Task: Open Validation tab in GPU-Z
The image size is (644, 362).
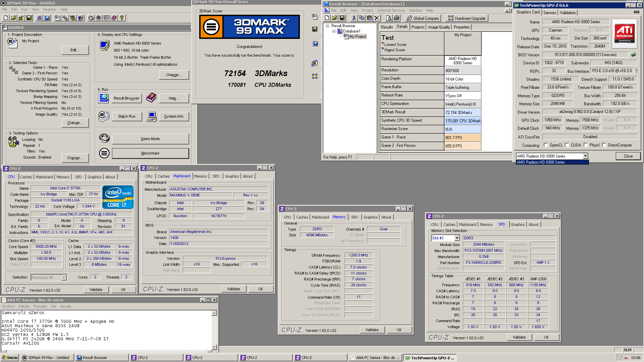Action: pyautogui.click(x=568, y=12)
